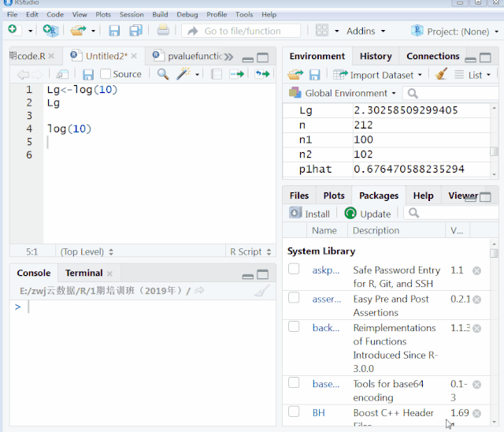The width and height of the screenshot is (504, 432).
Task: View current working directory arrow icon
Action: [199, 290]
